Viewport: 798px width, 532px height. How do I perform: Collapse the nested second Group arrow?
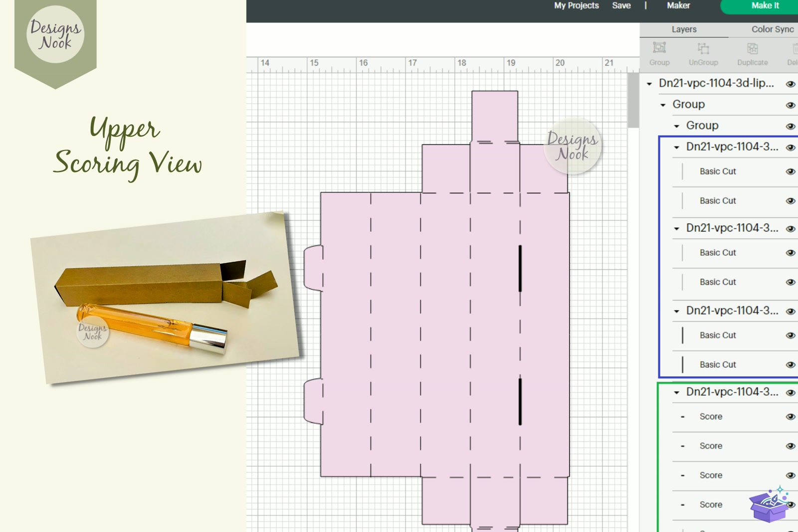click(677, 126)
